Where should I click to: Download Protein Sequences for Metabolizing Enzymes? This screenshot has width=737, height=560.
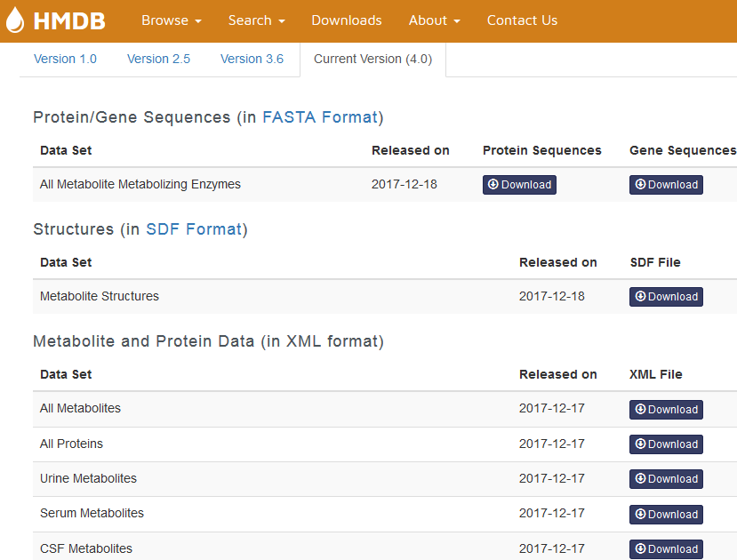click(x=519, y=185)
